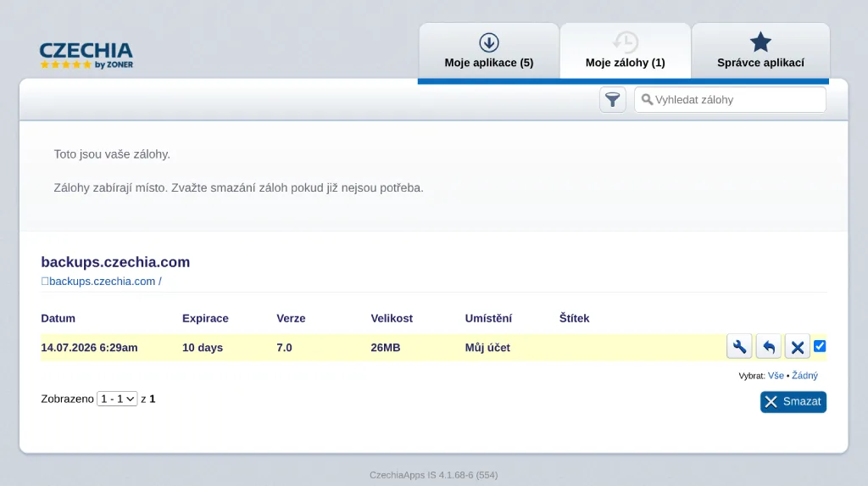This screenshot has height=486, width=868.
Task: Open the Zobrazeno 1 - 1 dropdown
Action: point(117,399)
